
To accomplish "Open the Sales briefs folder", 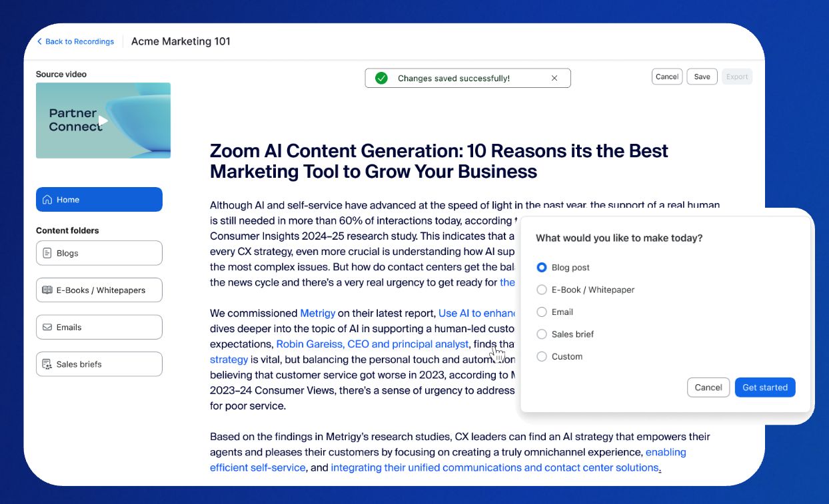I will 99,364.
